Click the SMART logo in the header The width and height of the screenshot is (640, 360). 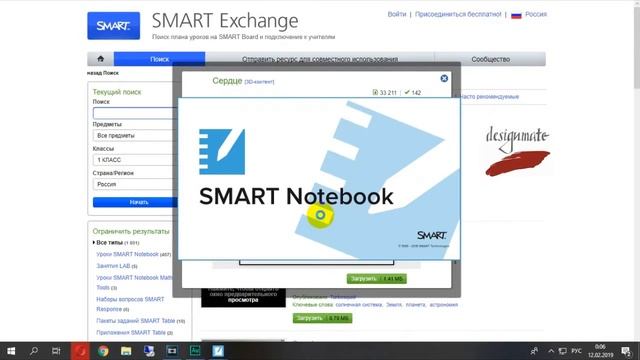(x=113, y=26)
